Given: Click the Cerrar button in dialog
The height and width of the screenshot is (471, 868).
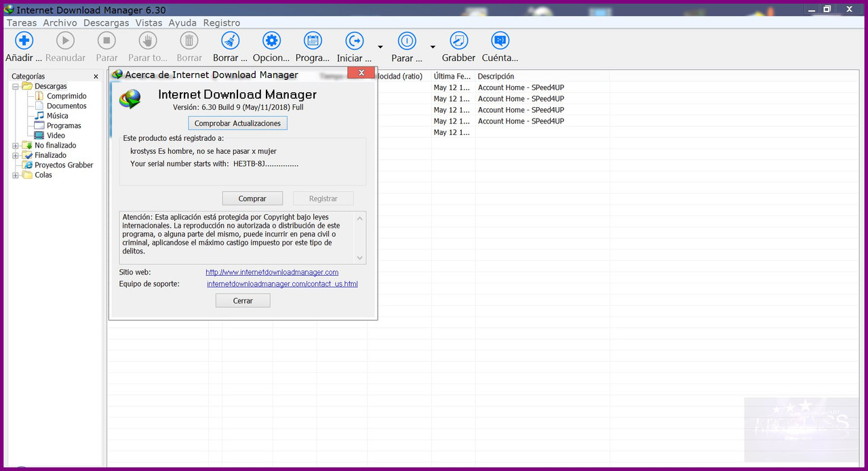Looking at the screenshot, I should [243, 300].
